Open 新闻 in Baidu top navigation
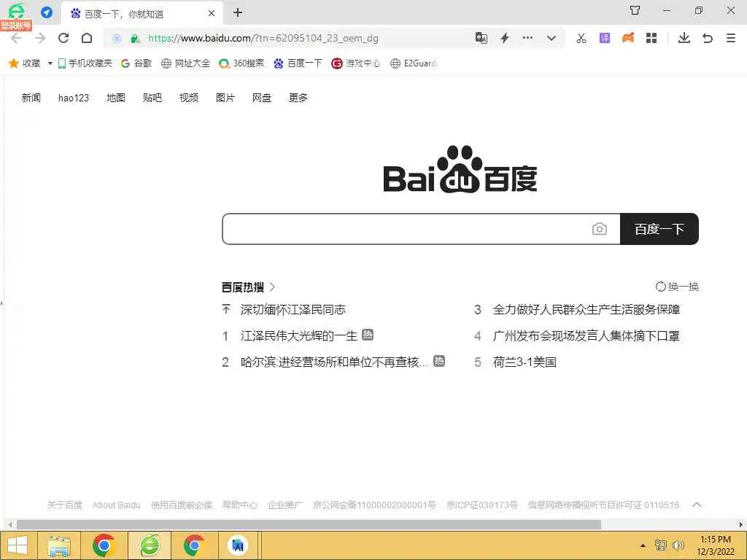 pos(31,98)
